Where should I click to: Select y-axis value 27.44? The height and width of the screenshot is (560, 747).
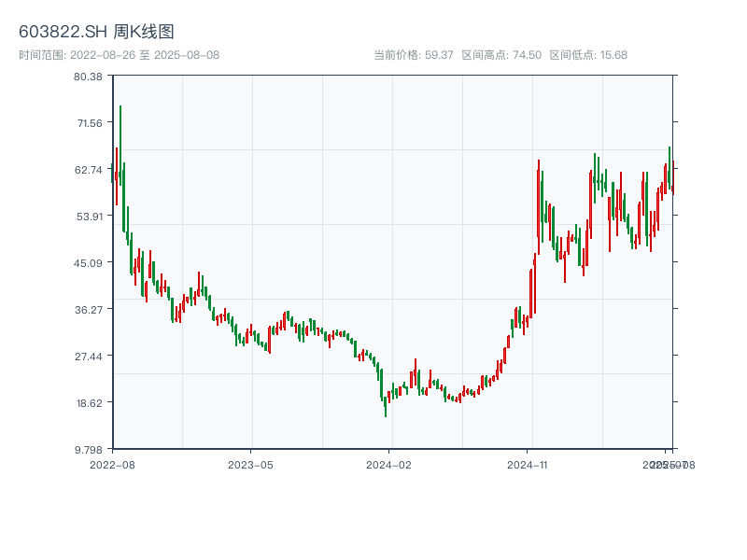click(89, 357)
